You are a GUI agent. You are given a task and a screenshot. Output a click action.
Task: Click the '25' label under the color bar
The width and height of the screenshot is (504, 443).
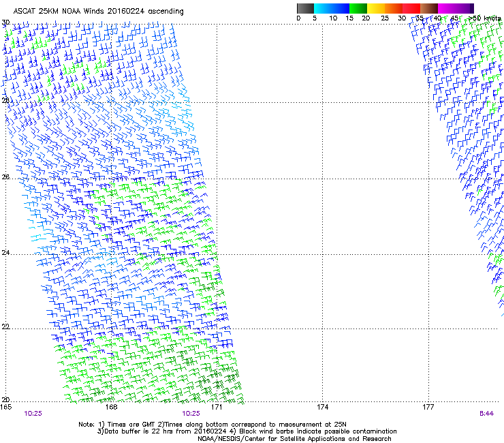point(385,18)
